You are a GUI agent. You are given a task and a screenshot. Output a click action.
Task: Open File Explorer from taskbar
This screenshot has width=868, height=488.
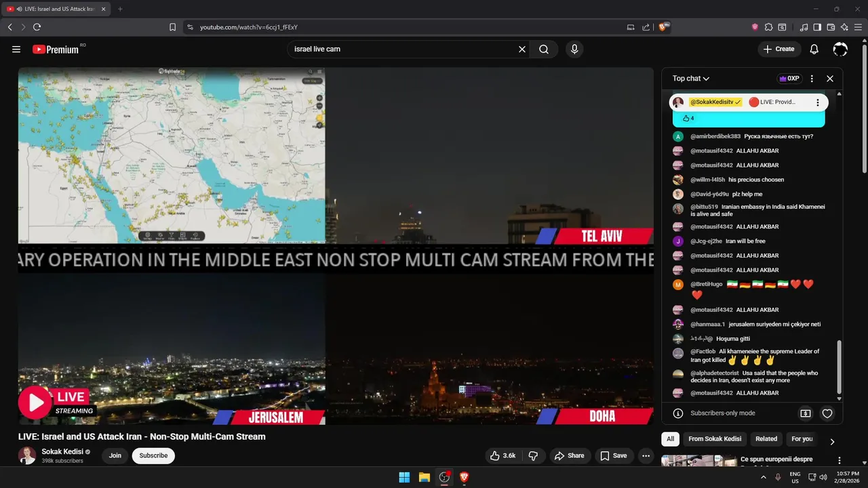click(x=424, y=477)
